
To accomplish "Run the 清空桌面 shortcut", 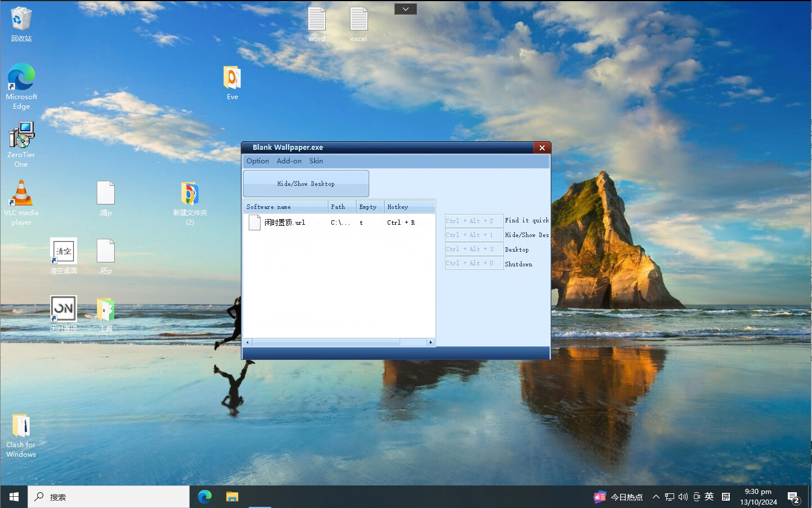I will tap(63, 251).
